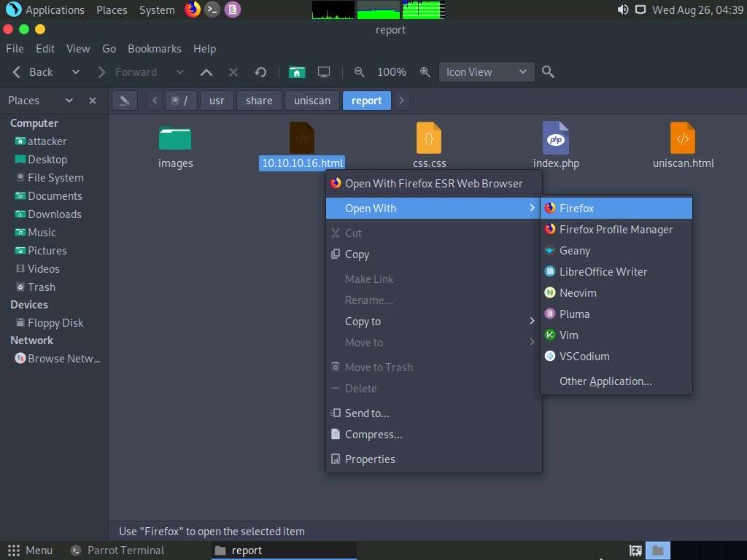Close the Places sidebar

(x=93, y=101)
